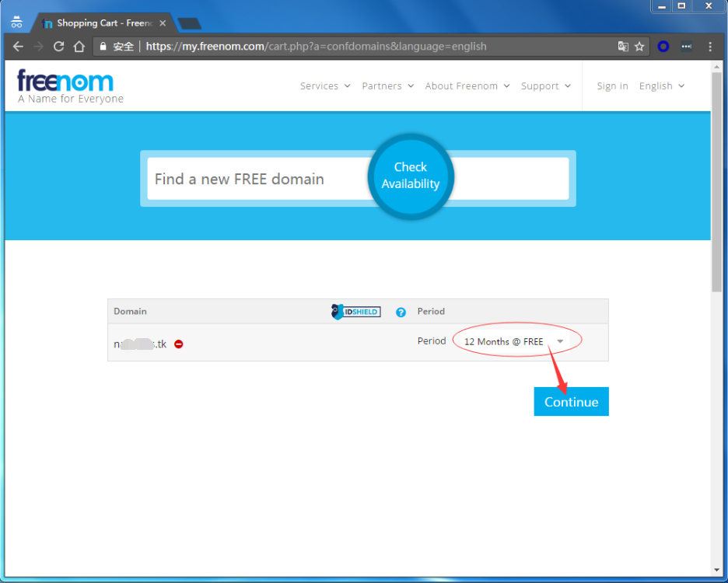Maximize the browser window
728x583 pixels.
point(681,6)
